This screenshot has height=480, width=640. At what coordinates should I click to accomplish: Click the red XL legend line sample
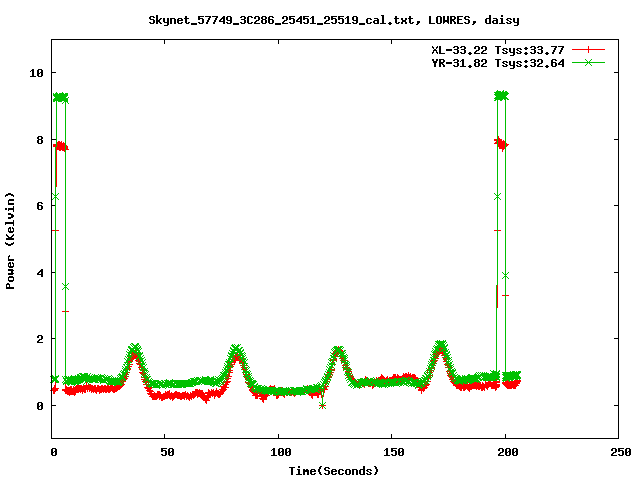(x=588, y=50)
